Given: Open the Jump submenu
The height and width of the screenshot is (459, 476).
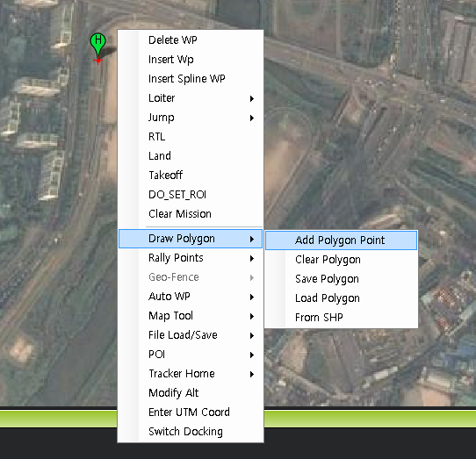Looking at the screenshot, I should 191,118.
